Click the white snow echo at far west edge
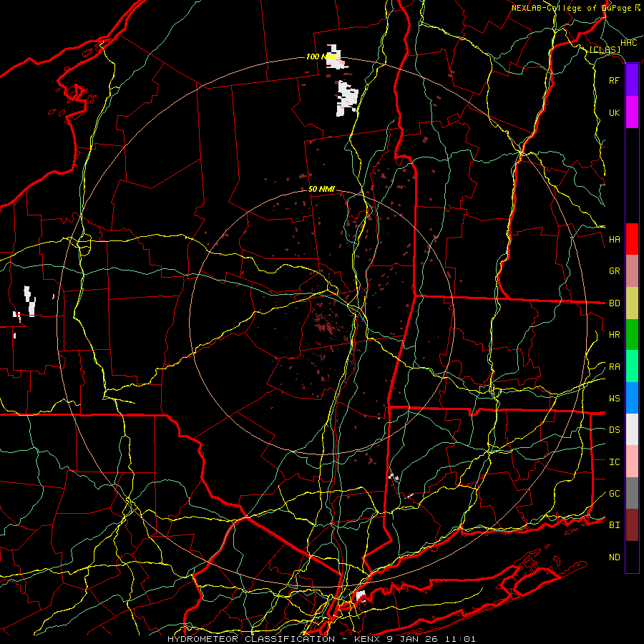The height and width of the screenshot is (644, 644). click(x=29, y=301)
